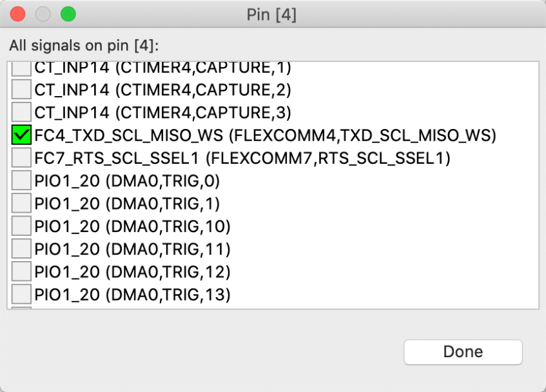Tick the CT_INP14 CTIMER4 CAPTURE,3 checkbox
The width and height of the screenshot is (546, 392).
pyautogui.click(x=21, y=112)
